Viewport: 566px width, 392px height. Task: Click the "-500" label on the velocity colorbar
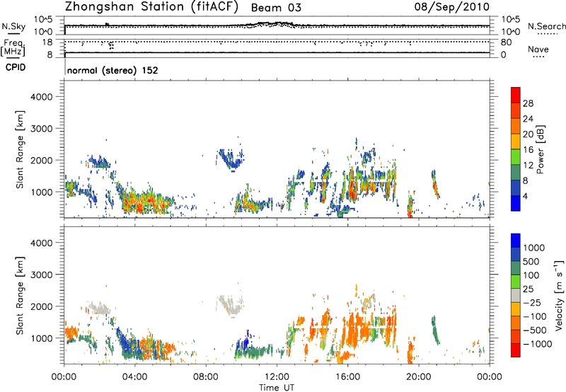pyautogui.click(x=534, y=330)
